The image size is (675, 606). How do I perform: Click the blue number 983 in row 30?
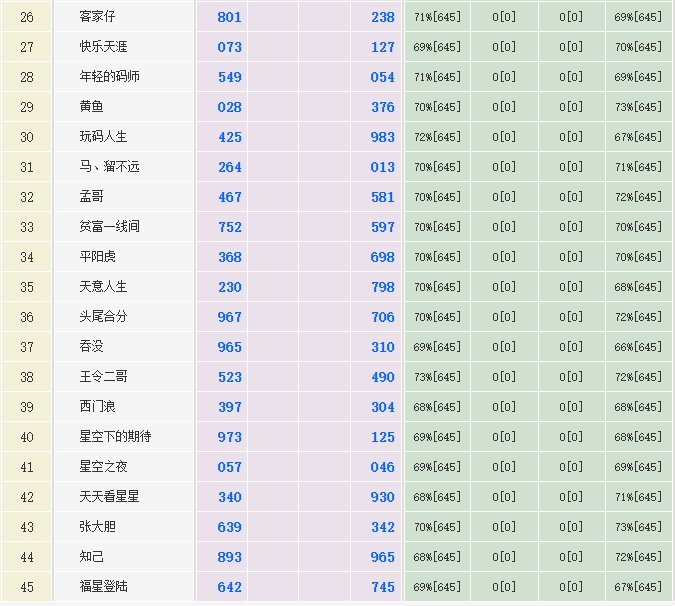coord(382,137)
